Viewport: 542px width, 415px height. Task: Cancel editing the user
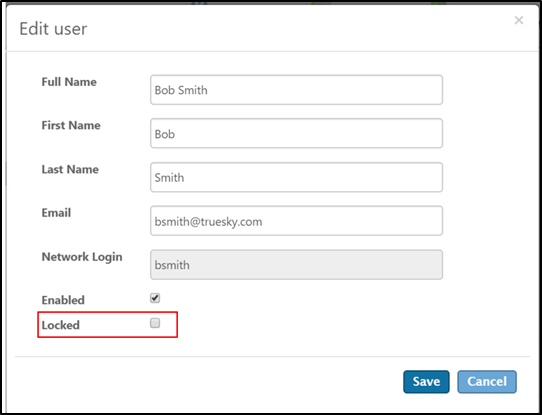coord(487,381)
